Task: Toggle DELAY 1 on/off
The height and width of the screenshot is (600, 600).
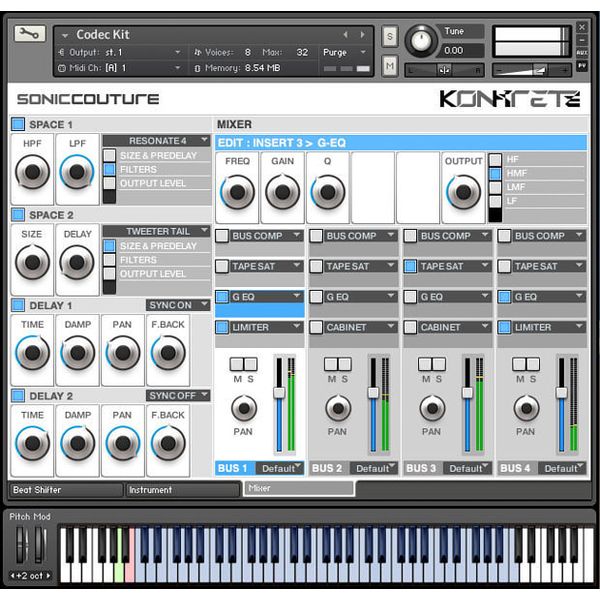Action: (x=18, y=305)
